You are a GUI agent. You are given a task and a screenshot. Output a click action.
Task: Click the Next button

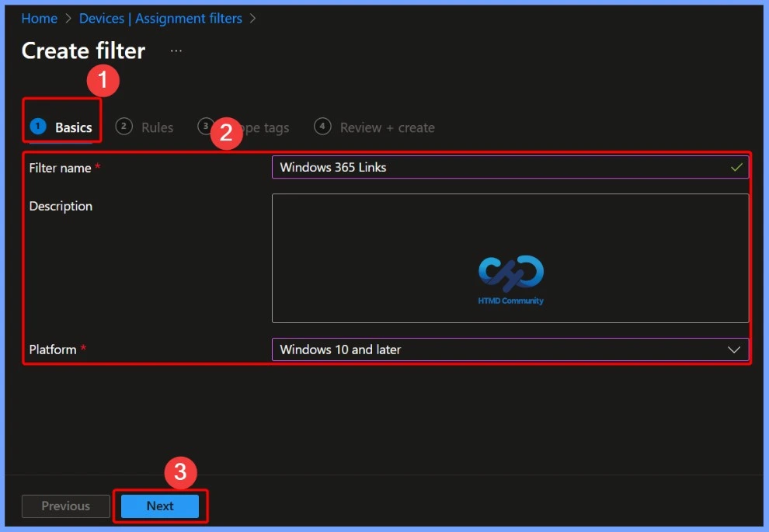pyautogui.click(x=160, y=506)
